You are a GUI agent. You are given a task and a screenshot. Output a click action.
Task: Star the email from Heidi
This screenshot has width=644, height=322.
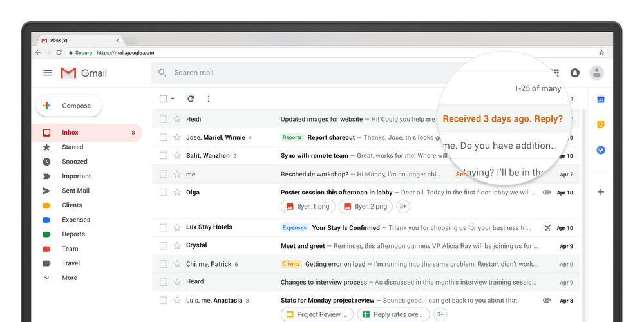[x=177, y=119]
